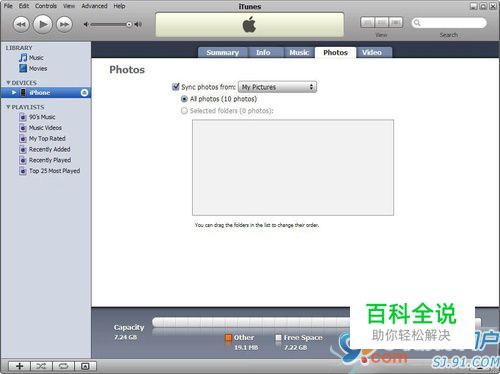The height and width of the screenshot is (374, 500).
Task: Switch to the Music tab
Action: (299, 52)
